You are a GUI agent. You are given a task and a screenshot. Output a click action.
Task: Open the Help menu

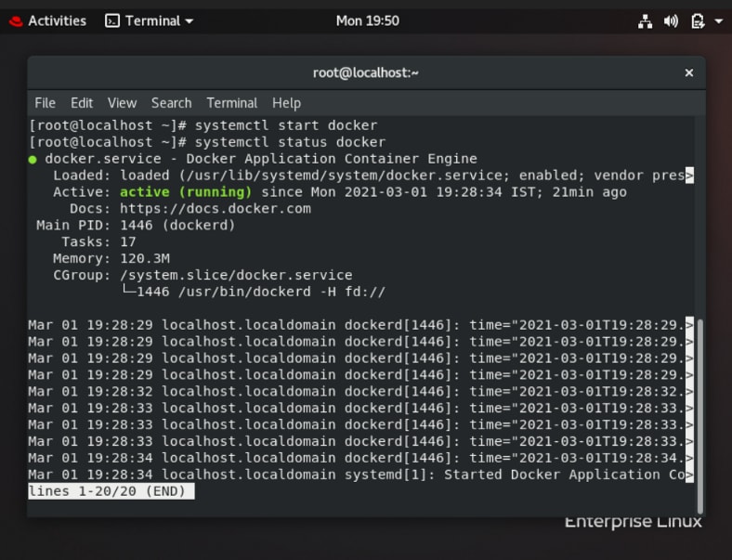click(286, 103)
